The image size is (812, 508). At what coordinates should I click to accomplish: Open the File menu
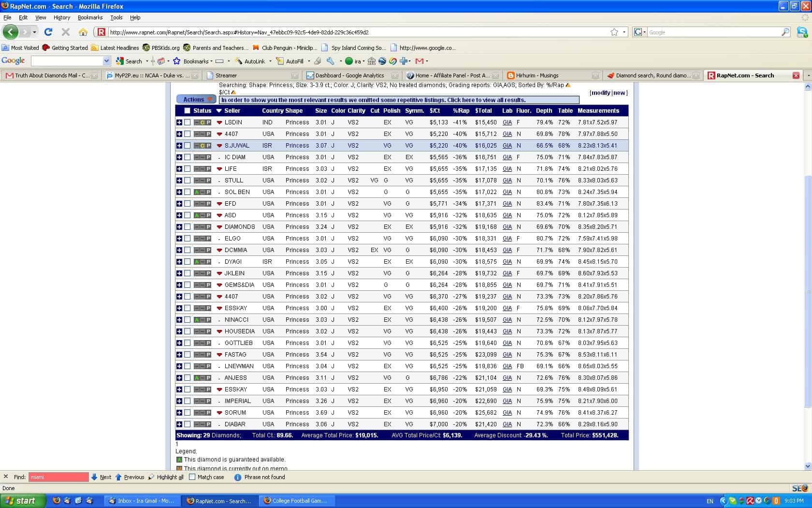(x=7, y=17)
